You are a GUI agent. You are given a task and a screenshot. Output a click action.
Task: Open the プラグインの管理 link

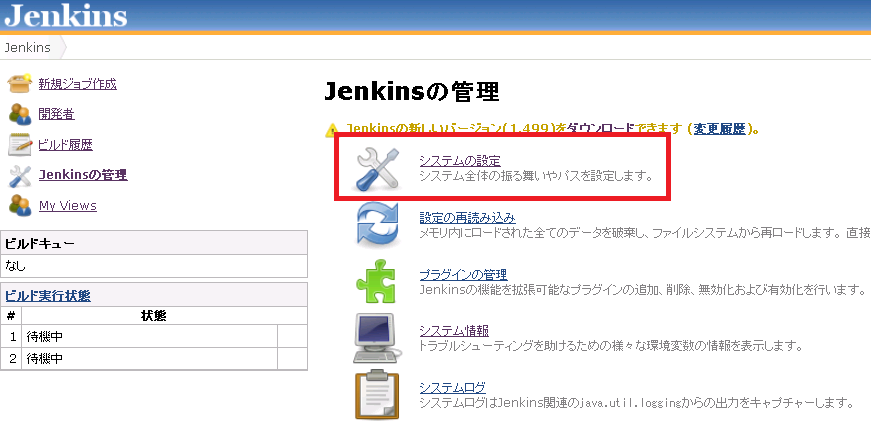[x=463, y=275]
